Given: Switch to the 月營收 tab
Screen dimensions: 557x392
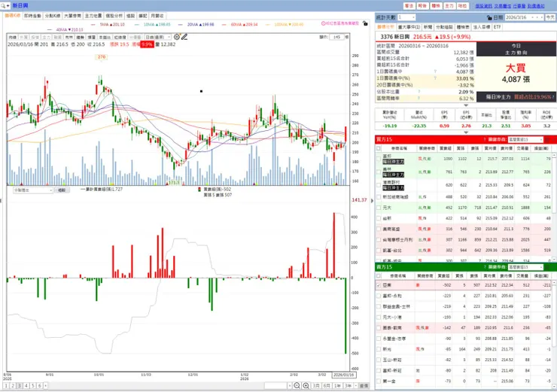Looking at the screenshot, I should click(x=157, y=16).
